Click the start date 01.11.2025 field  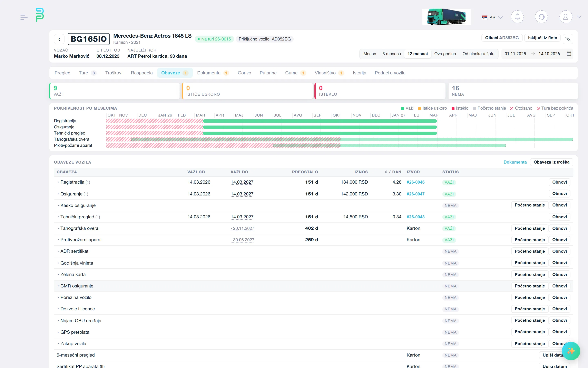pos(515,54)
